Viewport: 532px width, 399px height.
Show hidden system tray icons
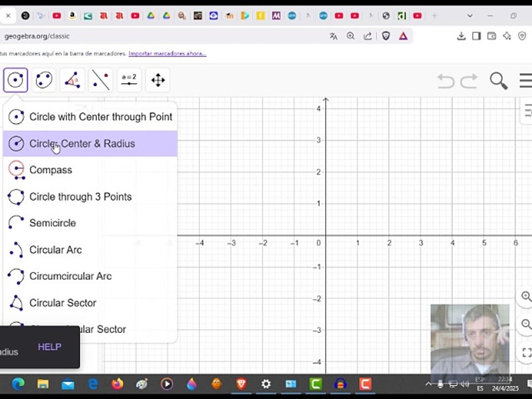[x=428, y=384]
